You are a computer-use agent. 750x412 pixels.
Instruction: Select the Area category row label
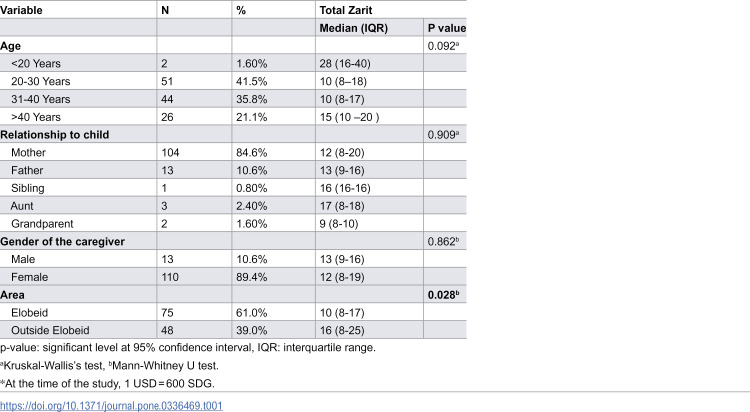(12, 295)
